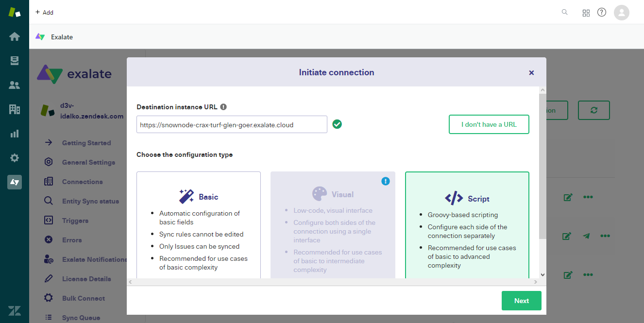Open Reporting bar chart icon in sidebar
Viewport: 644px width, 323px height.
[15, 134]
